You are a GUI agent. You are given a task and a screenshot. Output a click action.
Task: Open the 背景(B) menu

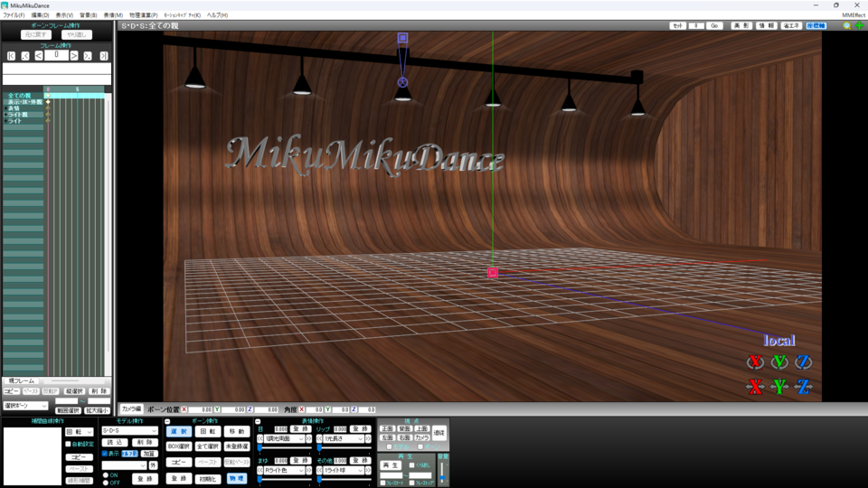(x=88, y=15)
